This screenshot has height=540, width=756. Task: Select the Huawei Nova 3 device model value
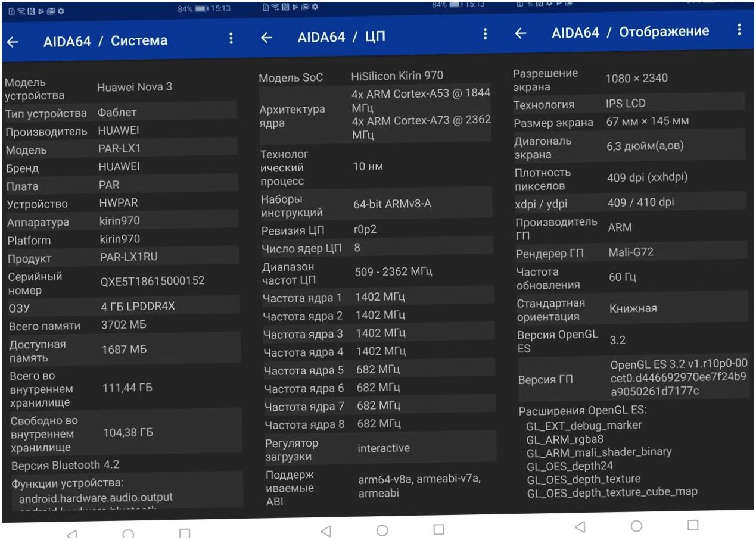pos(135,87)
